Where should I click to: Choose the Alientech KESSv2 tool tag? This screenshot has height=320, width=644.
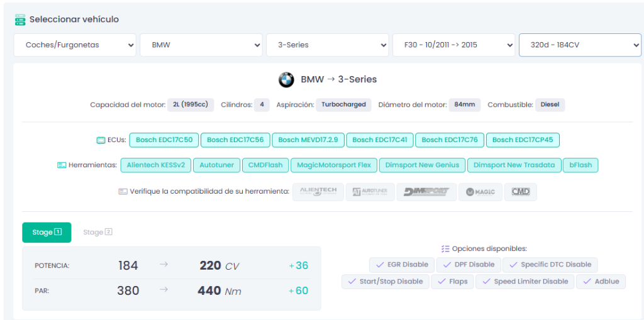tap(156, 165)
